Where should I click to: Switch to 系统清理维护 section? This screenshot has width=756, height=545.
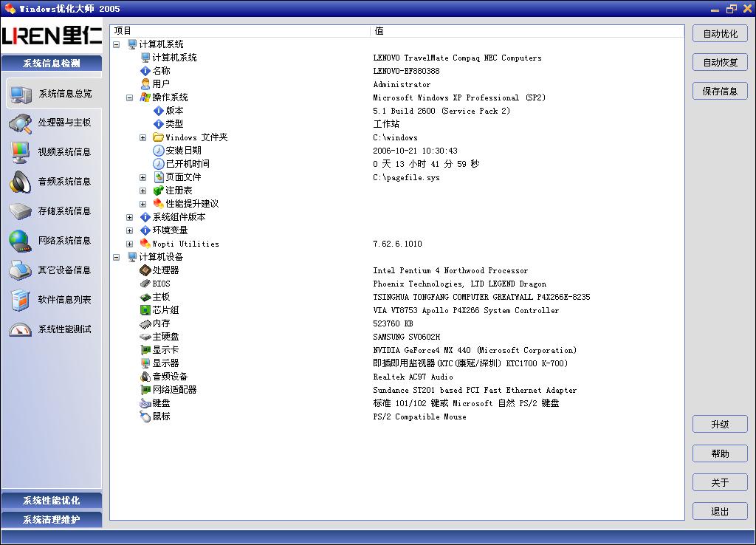tap(52, 520)
